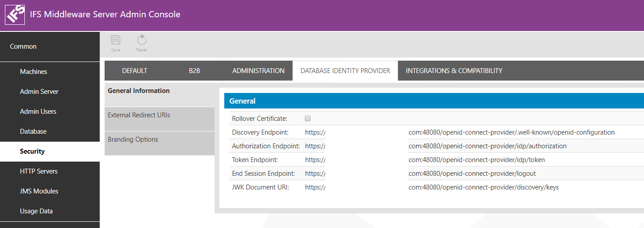Navigate to Admin Server page
Screen dimensions: 644x228
(x=39, y=92)
